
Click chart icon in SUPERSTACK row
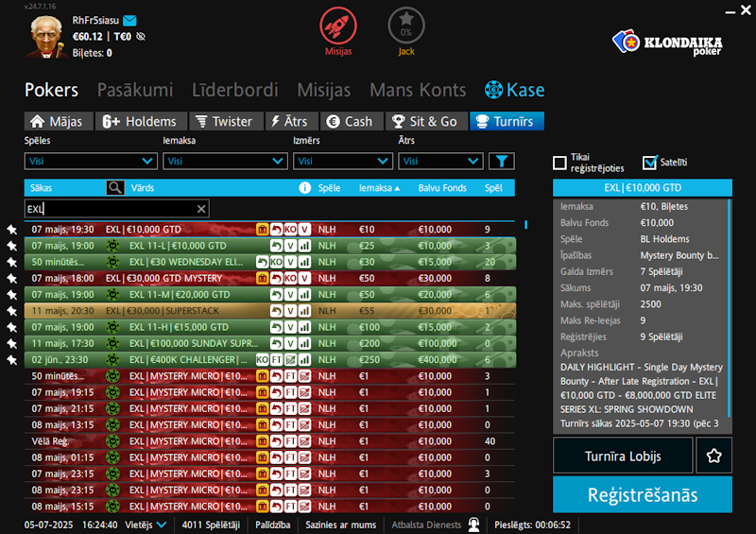coord(304,311)
